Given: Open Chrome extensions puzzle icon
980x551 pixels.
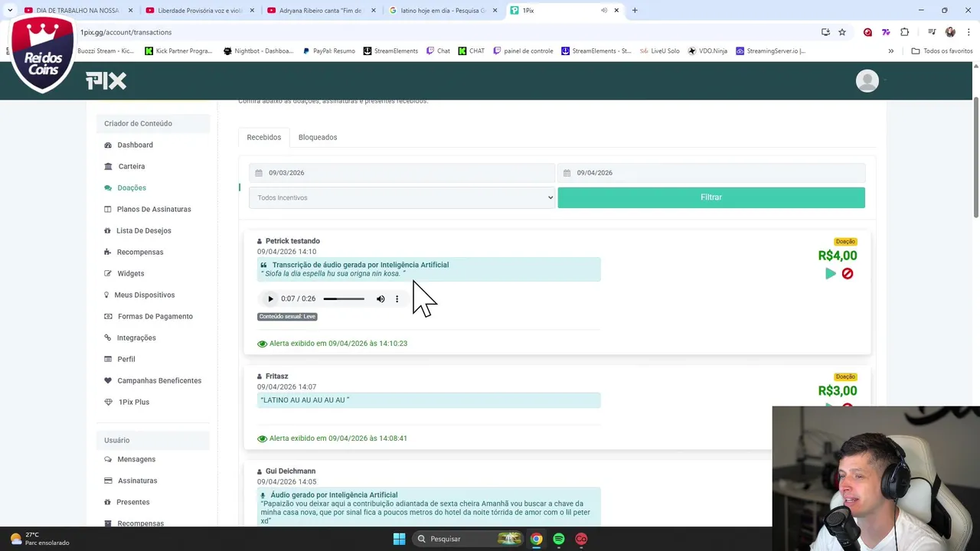Looking at the screenshot, I should pos(905,32).
